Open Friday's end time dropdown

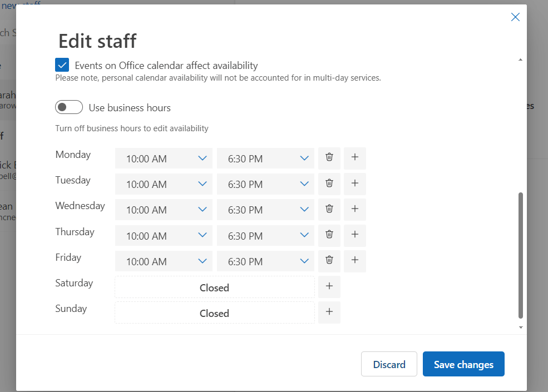(265, 261)
